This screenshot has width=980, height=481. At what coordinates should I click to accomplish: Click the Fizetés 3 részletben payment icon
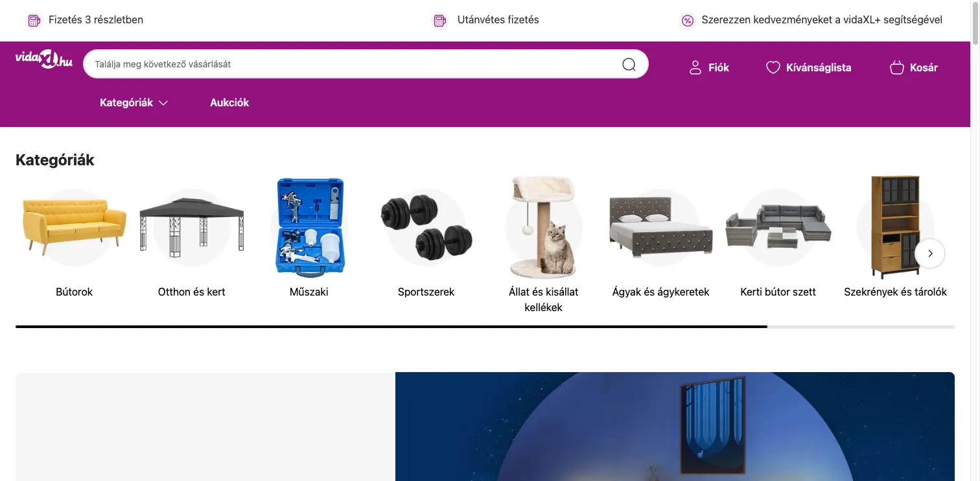[34, 20]
